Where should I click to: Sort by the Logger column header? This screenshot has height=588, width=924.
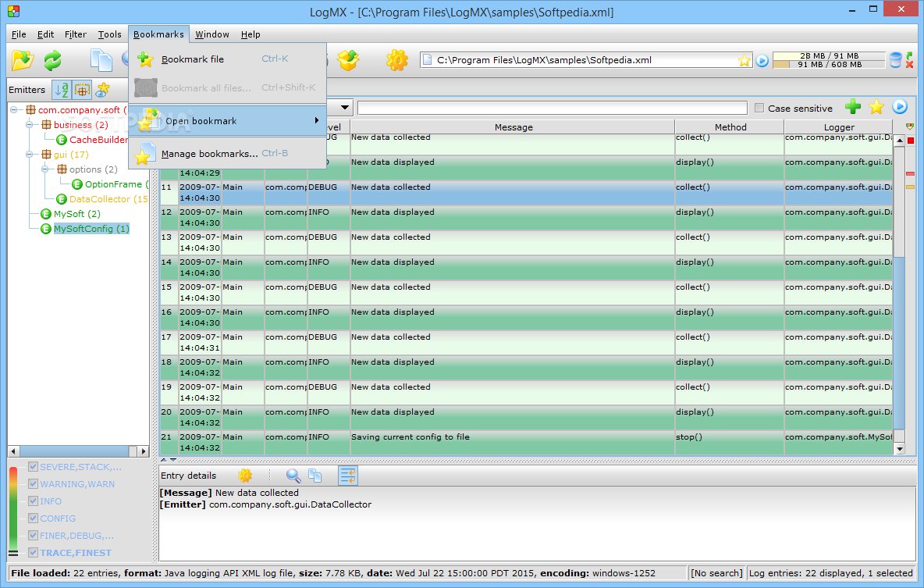click(839, 127)
